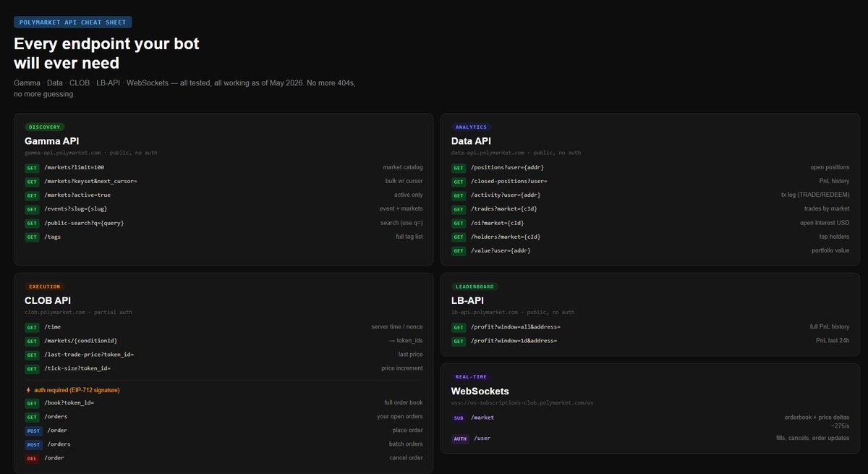Select the /markets?active=true endpoint

coord(77,195)
